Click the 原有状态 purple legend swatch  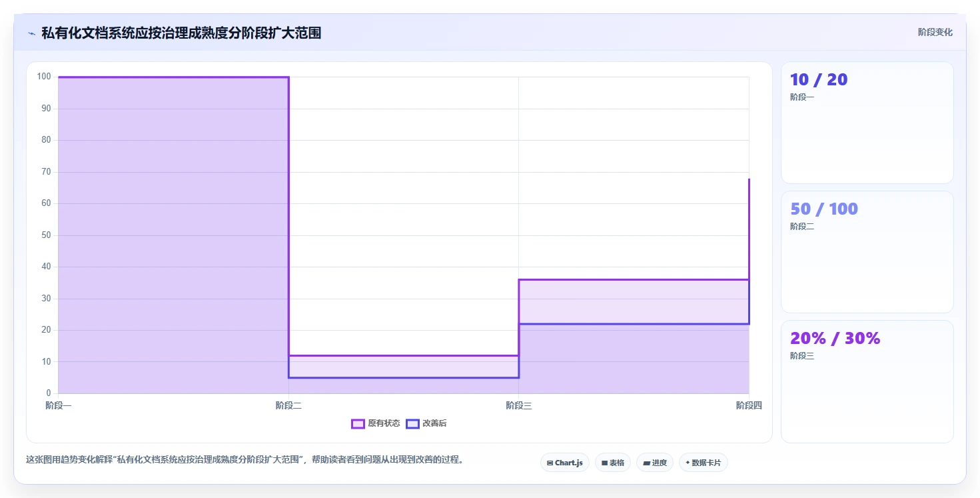358,423
